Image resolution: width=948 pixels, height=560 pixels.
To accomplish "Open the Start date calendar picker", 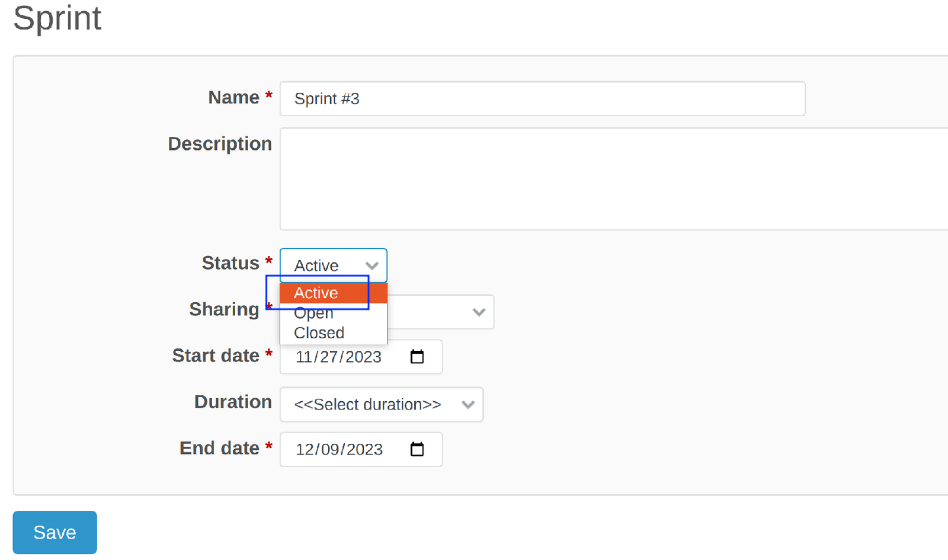I will coord(418,357).
